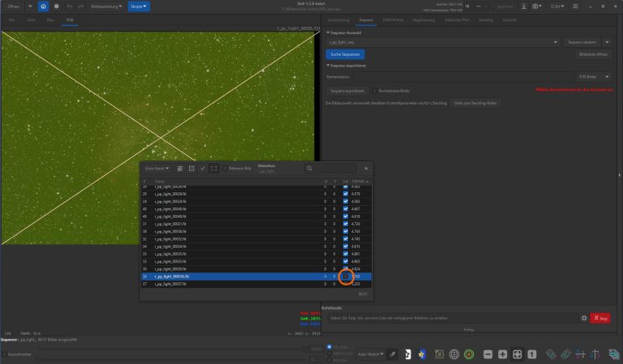
Task: Open the Skripte dropdown menu
Action: tap(139, 6)
